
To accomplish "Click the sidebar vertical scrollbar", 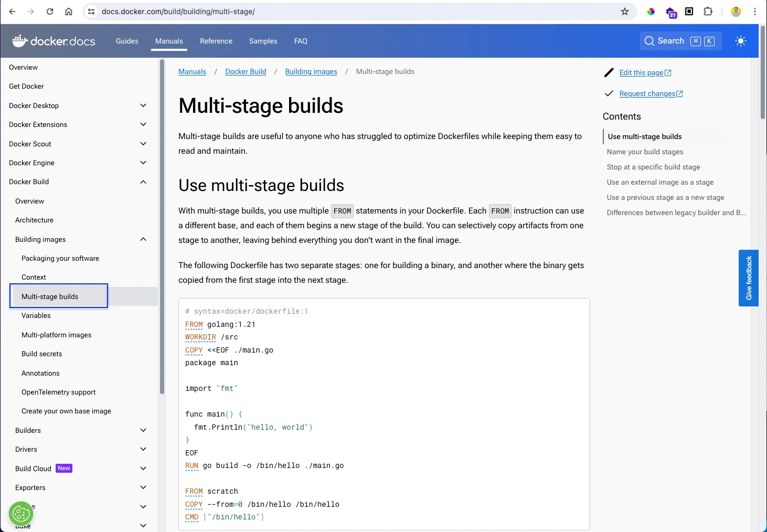I will (x=162, y=227).
